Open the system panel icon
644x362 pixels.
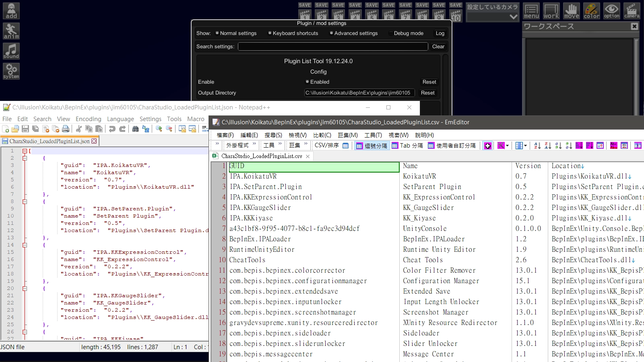pyautogui.click(x=11, y=71)
